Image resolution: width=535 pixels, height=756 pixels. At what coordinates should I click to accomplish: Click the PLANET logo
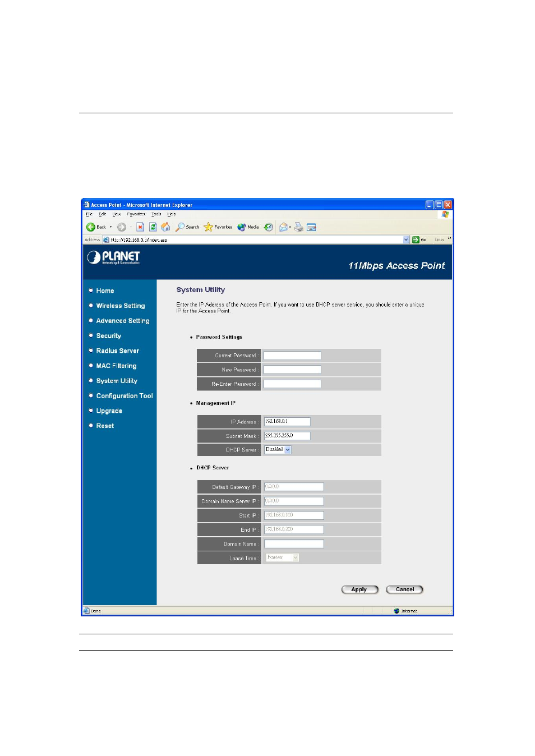tap(113, 257)
